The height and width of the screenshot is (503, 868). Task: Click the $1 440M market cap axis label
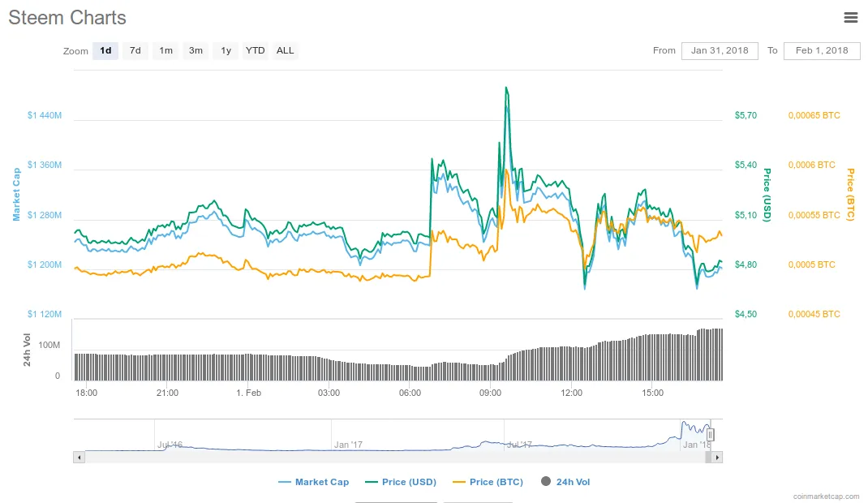45,116
